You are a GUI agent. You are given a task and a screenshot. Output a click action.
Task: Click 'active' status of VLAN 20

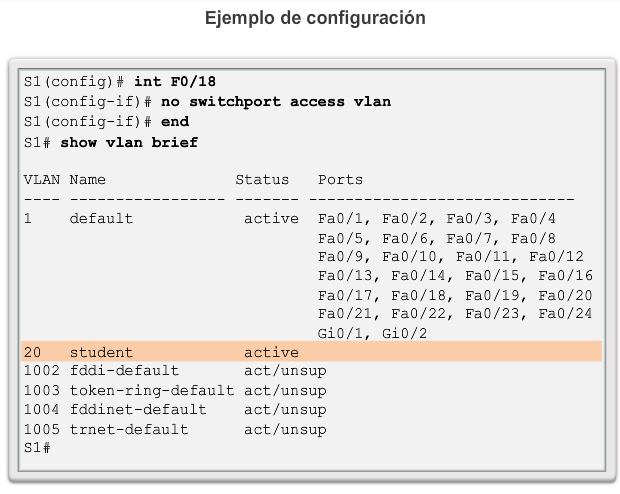click(x=271, y=352)
